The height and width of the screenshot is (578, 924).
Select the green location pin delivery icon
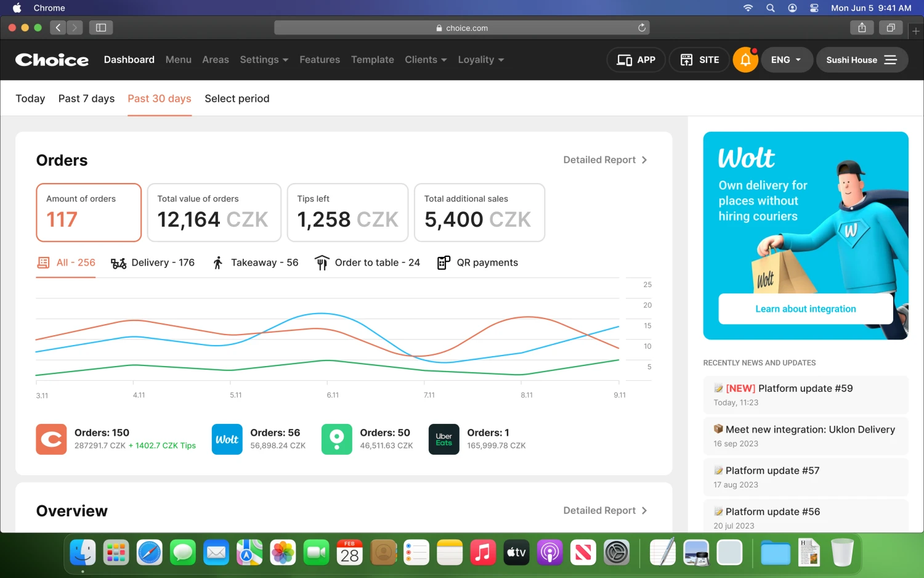[x=336, y=439]
